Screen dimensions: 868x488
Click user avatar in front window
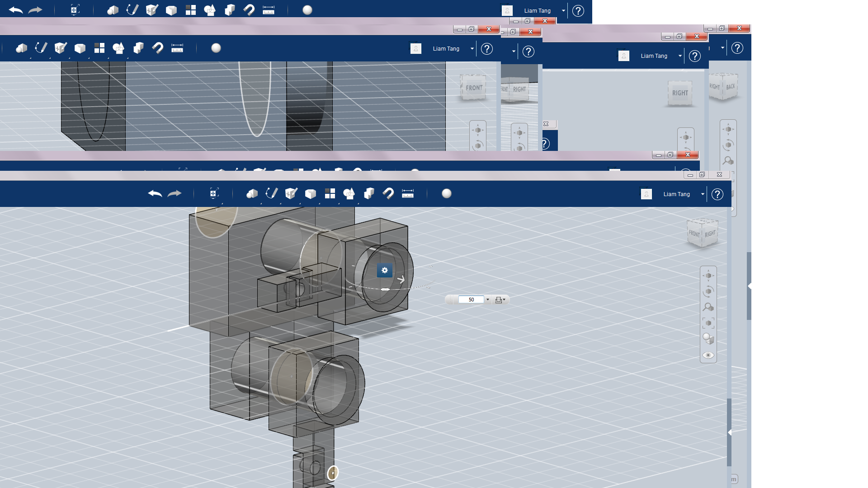click(x=646, y=194)
